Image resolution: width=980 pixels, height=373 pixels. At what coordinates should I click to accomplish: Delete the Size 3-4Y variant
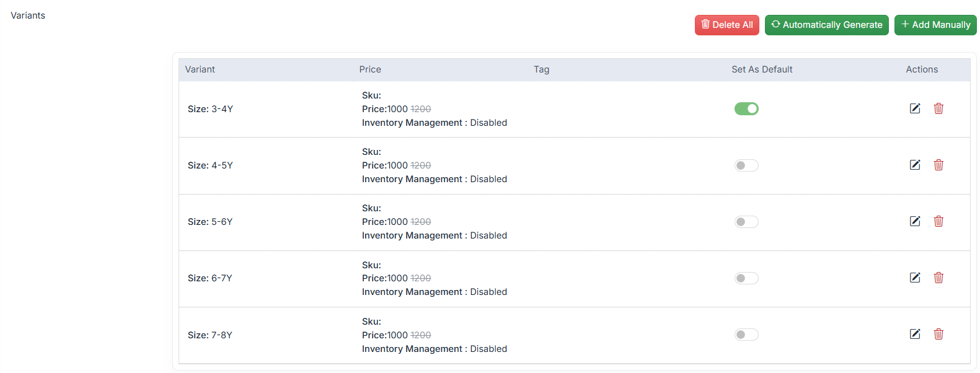pyautogui.click(x=938, y=108)
